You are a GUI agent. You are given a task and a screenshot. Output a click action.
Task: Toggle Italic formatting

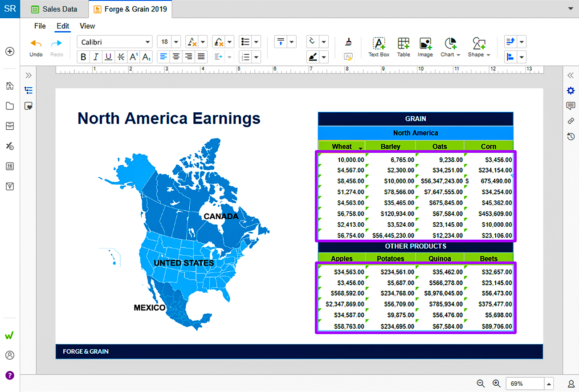pyautogui.click(x=96, y=57)
